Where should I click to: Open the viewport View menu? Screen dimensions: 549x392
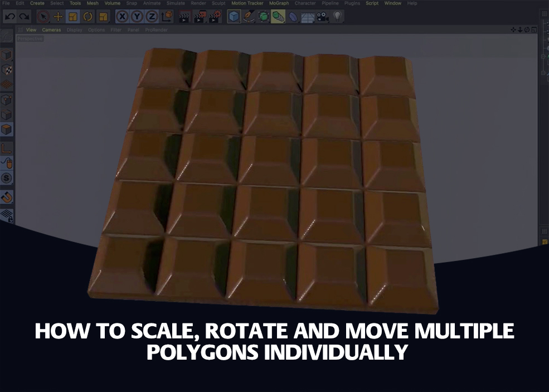point(31,30)
